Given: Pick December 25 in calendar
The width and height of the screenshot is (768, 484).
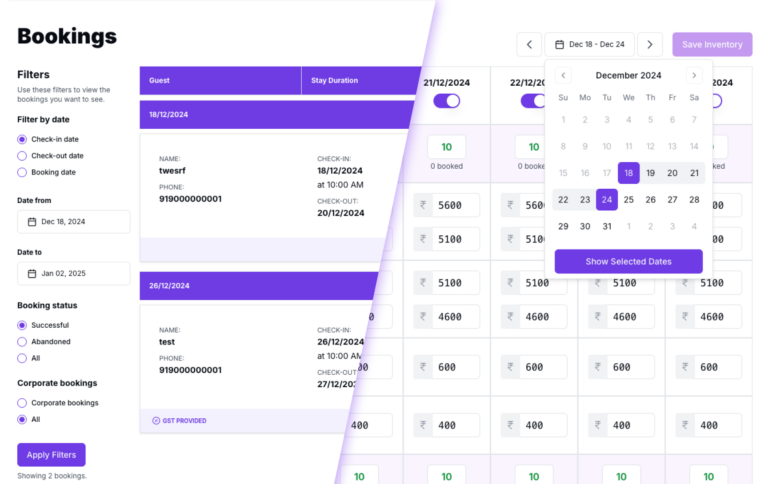Looking at the screenshot, I should click(628, 200).
